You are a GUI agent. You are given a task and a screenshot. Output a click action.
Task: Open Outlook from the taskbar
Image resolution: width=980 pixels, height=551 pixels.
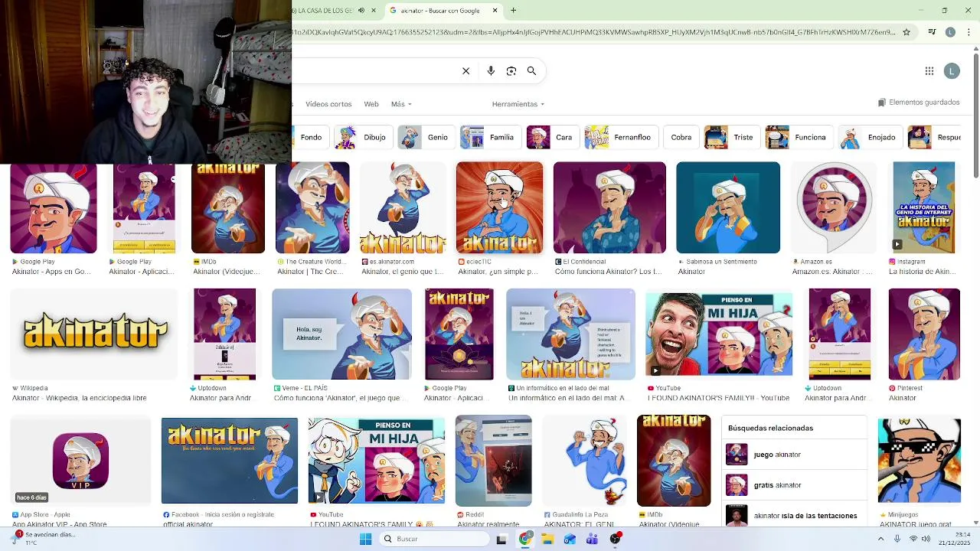(570, 539)
